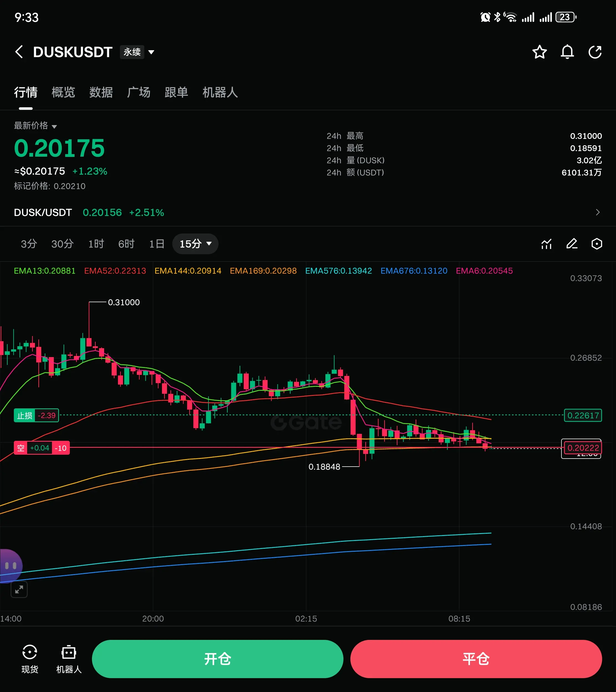The width and height of the screenshot is (616, 692).
Task: Expand the 15分 timeframe dropdown
Action: (195, 244)
